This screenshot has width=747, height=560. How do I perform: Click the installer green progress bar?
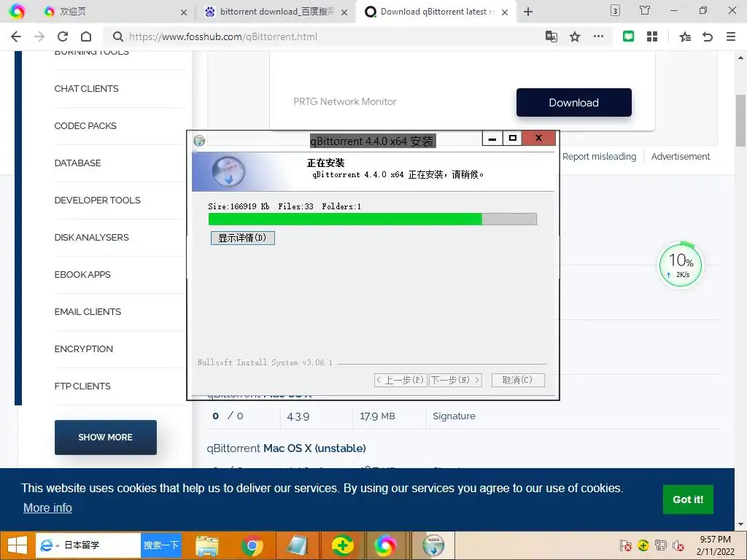point(373,219)
